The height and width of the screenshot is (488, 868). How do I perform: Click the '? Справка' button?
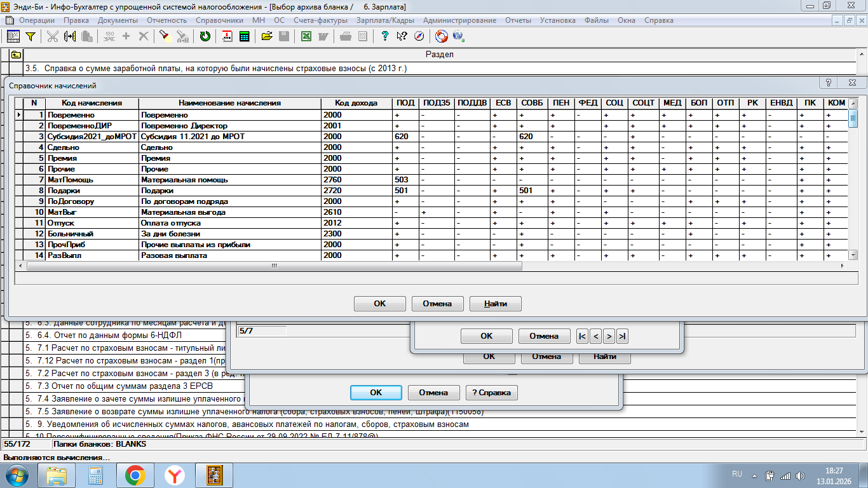[491, 393]
